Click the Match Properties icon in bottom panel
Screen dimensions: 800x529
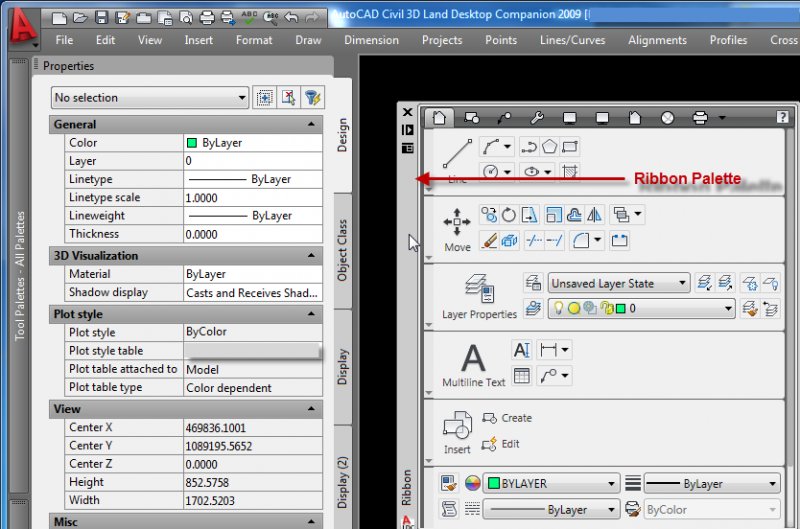449,483
